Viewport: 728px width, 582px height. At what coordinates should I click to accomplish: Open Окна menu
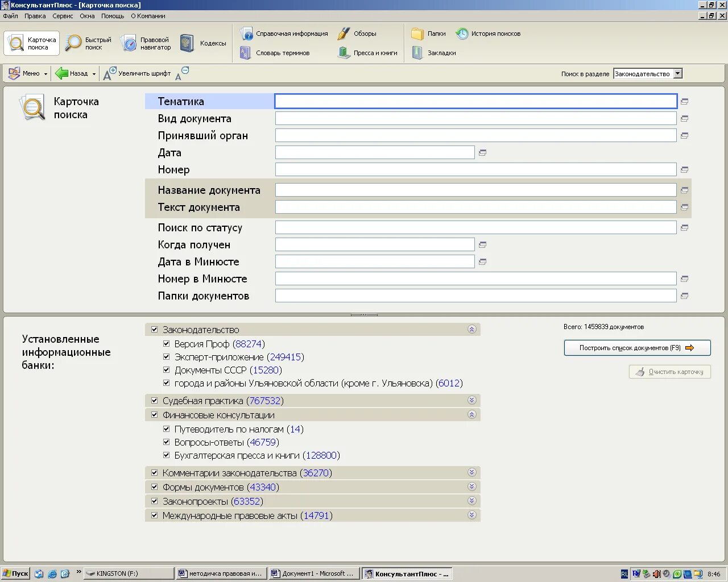87,16
